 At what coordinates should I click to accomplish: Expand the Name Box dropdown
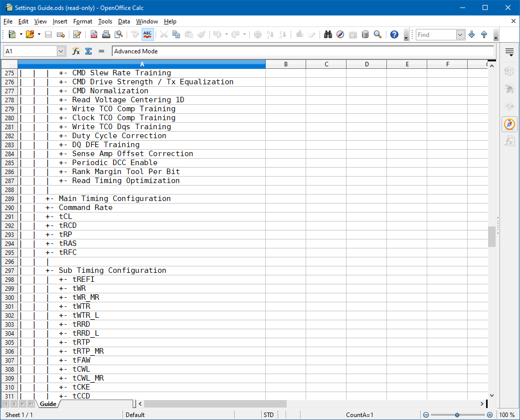[61, 51]
